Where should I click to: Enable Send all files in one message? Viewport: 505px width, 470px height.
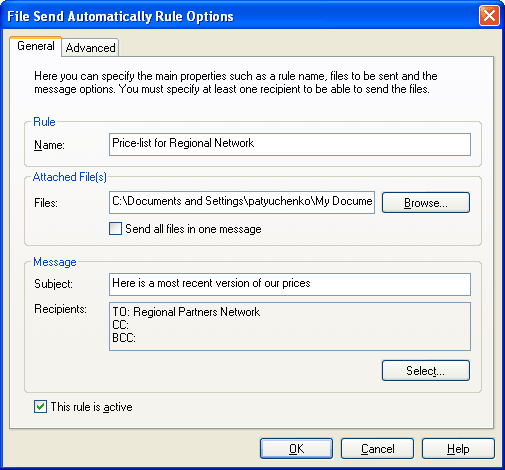click(115, 229)
